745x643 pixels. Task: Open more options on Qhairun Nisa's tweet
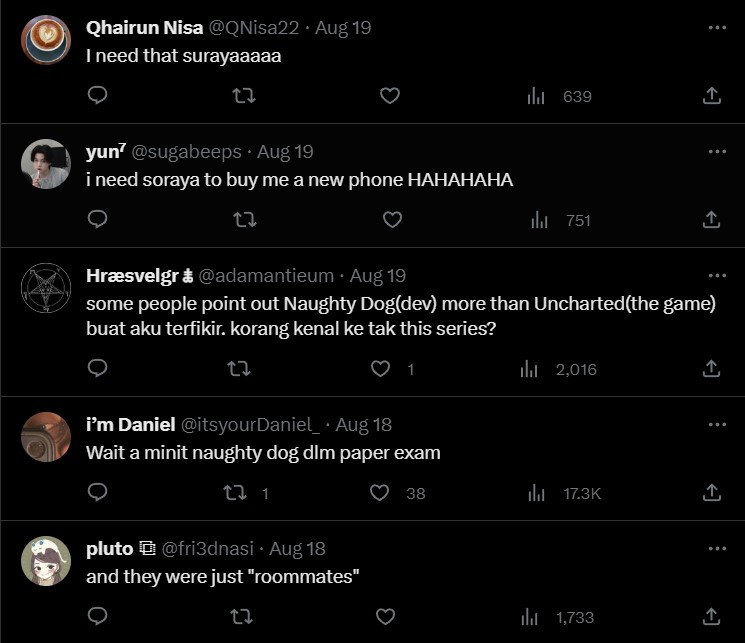coord(717,28)
